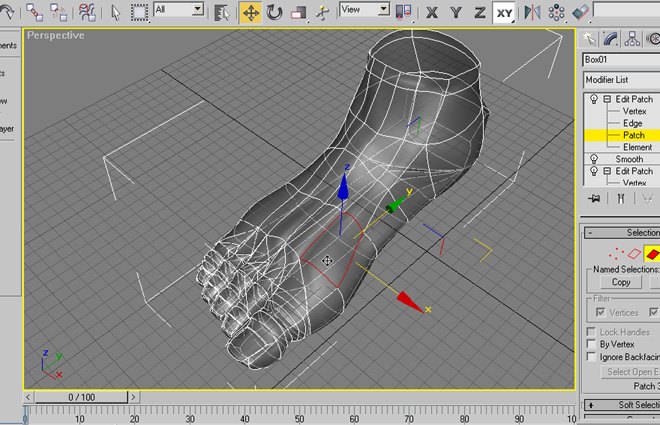The image size is (660, 425).
Task: Select Edge sub-object level in stack
Action: (x=632, y=123)
